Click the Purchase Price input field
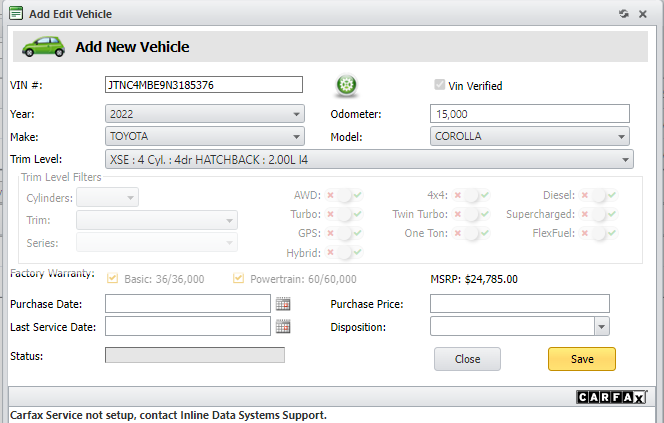Screen dimensions: 664x423 (x=520, y=304)
